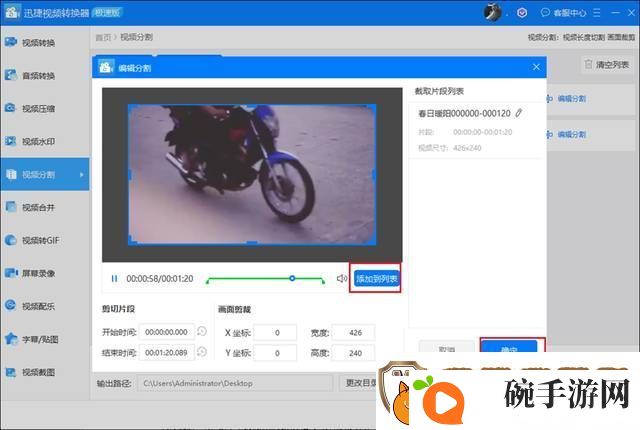Click the right trim handle of the timeline

(323, 281)
